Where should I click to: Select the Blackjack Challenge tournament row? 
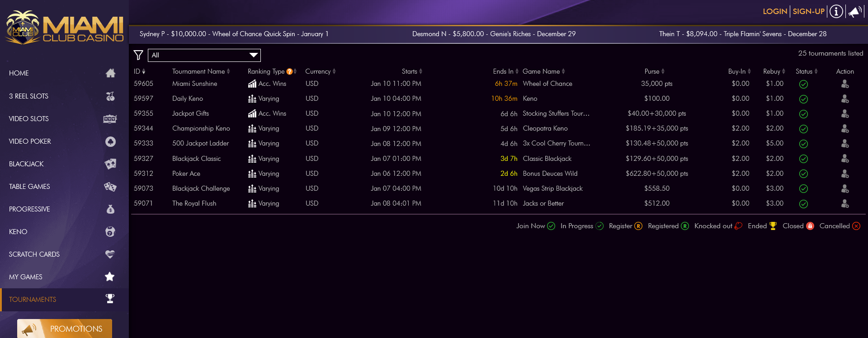point(201,188)
